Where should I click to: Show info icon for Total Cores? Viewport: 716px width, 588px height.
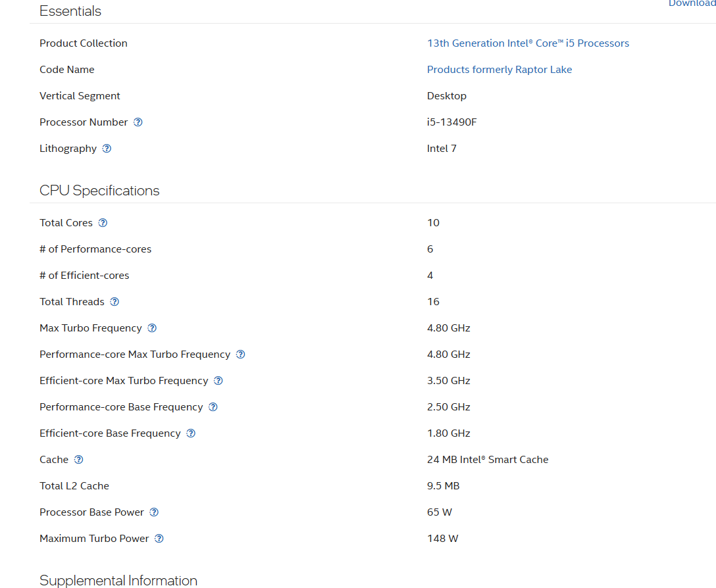click(103, 223)
